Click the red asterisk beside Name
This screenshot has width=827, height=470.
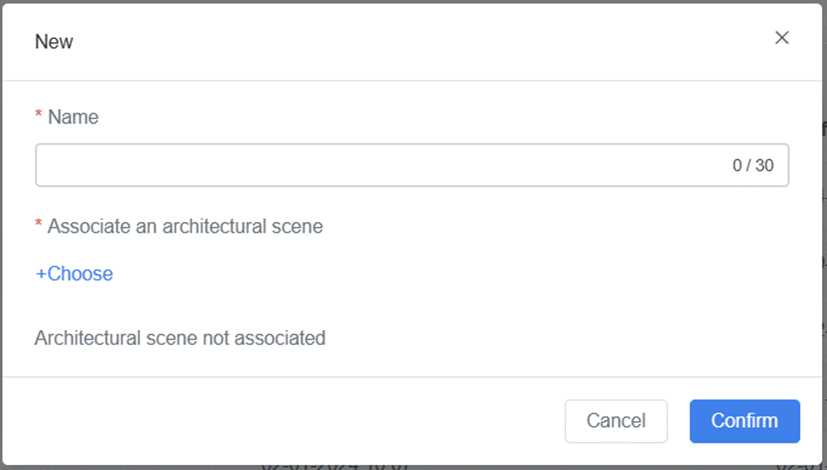(x=38, y=118)
